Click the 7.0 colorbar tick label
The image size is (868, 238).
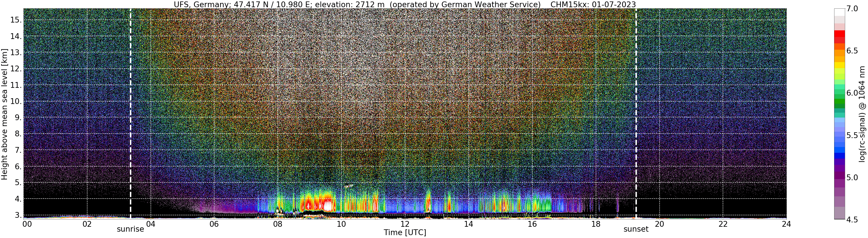tap(852, 9)
